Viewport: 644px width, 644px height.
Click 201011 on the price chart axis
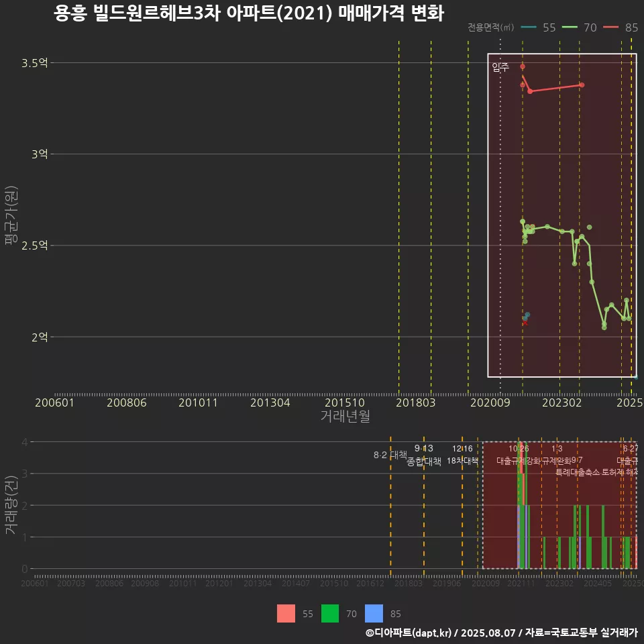(198, 402)
